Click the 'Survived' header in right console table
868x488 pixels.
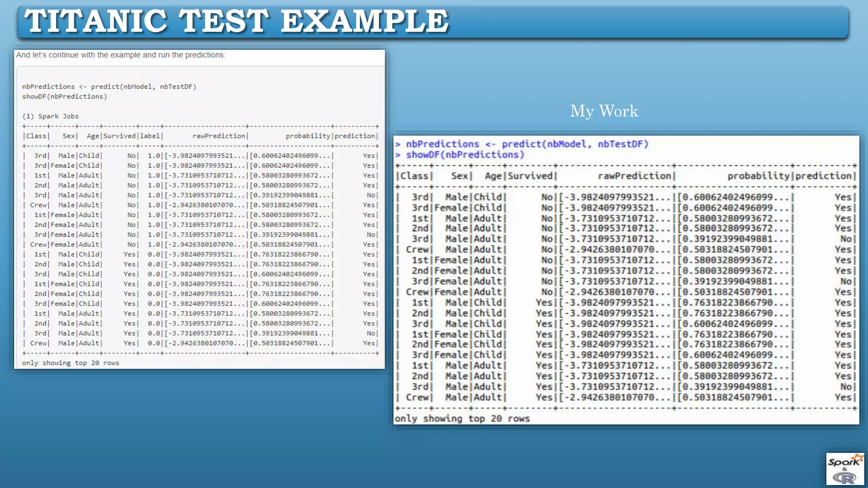click(x=530, y=176)
